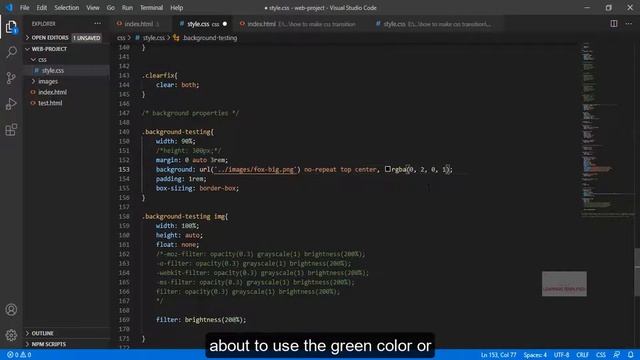This screenshot has height=360, width=640.
Task: Click the width: 90% declaration
Action: (x=176, y=141)
